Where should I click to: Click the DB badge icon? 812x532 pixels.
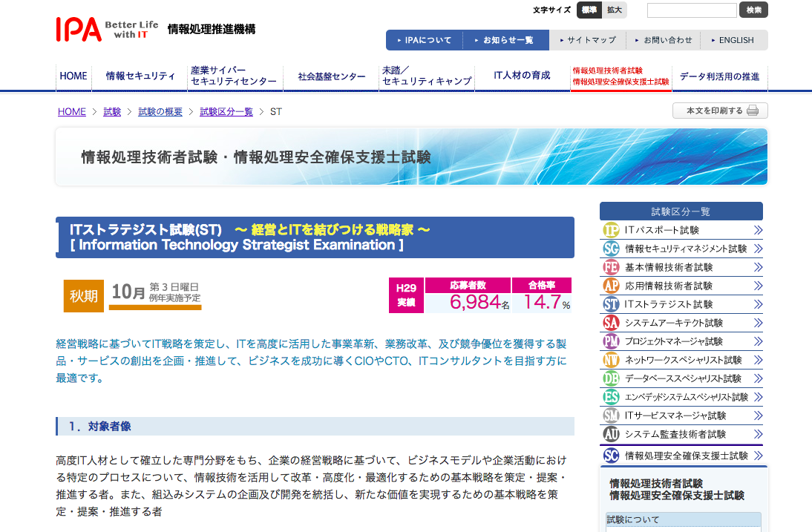[611, 379]
